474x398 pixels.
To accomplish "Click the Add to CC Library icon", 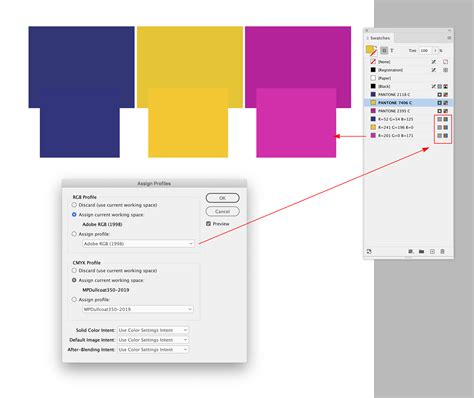I will 369,251.
